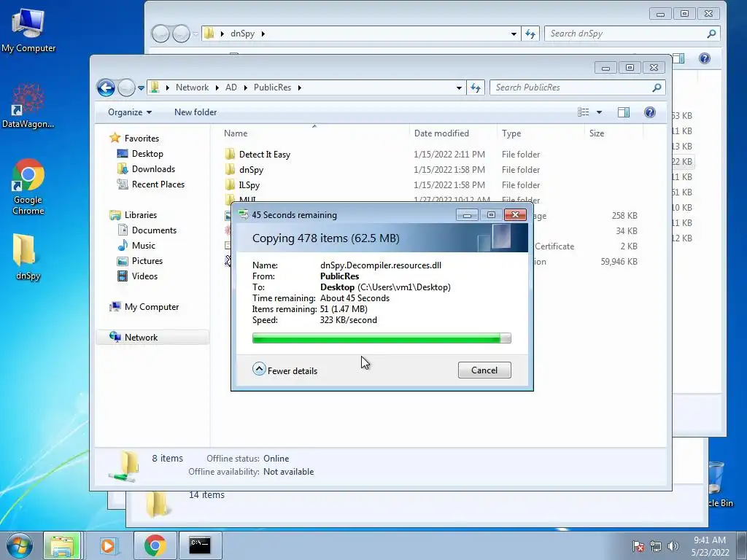Open DataWagon desktop shortcut
Image resolution: width=747 pixels, height=560 pixels.
28,106
